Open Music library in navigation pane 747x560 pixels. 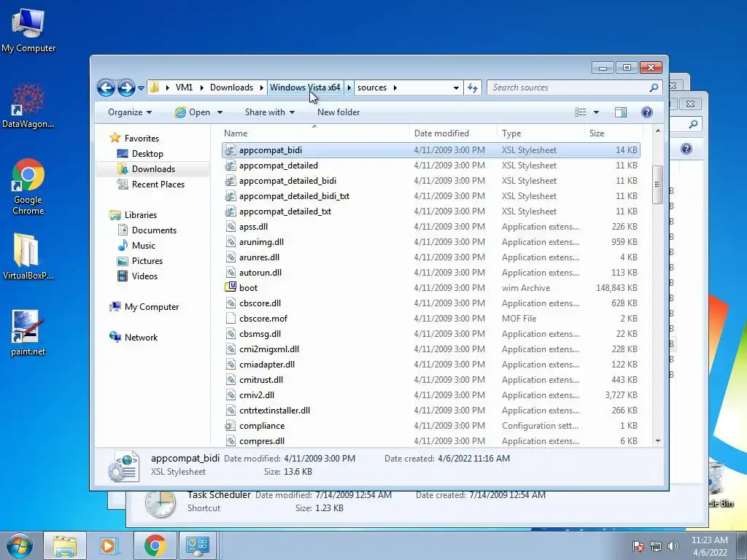pos(144,245)
